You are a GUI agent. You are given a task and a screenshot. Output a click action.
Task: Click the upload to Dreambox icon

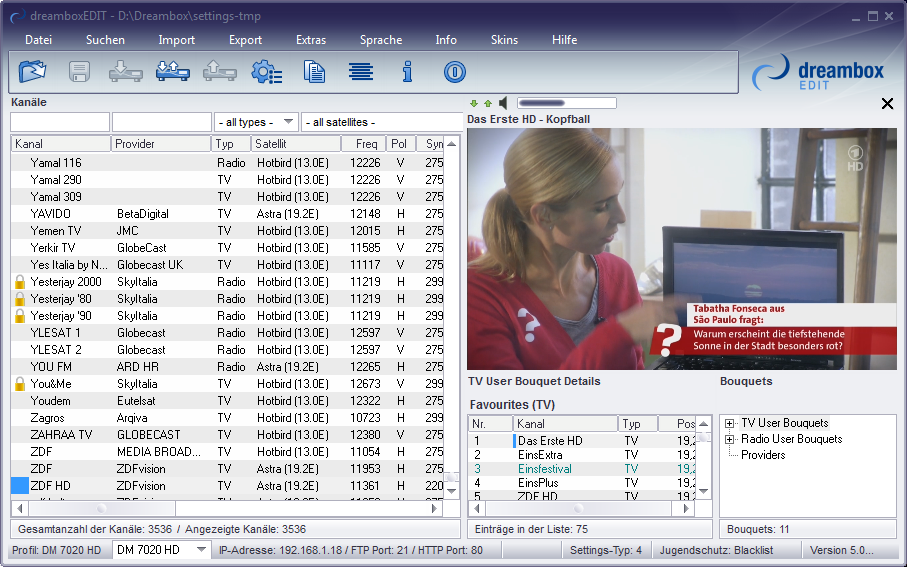pyautogui.click(x=220, y=72)
